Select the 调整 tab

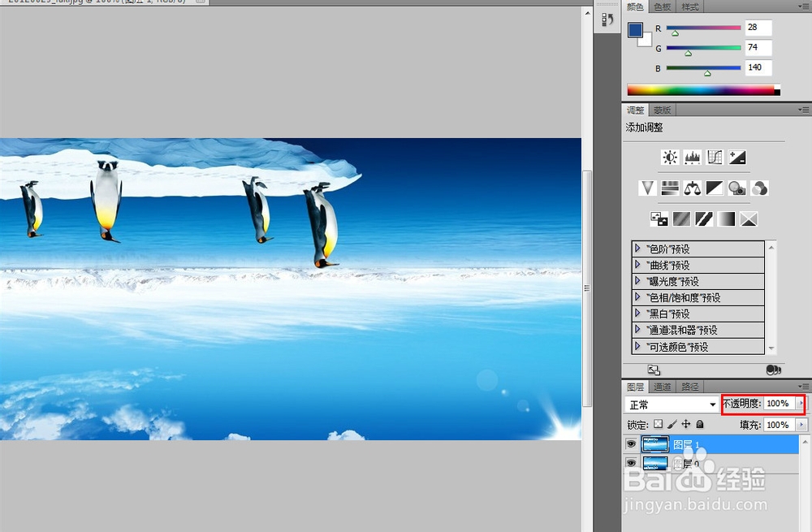pos(635,110)
